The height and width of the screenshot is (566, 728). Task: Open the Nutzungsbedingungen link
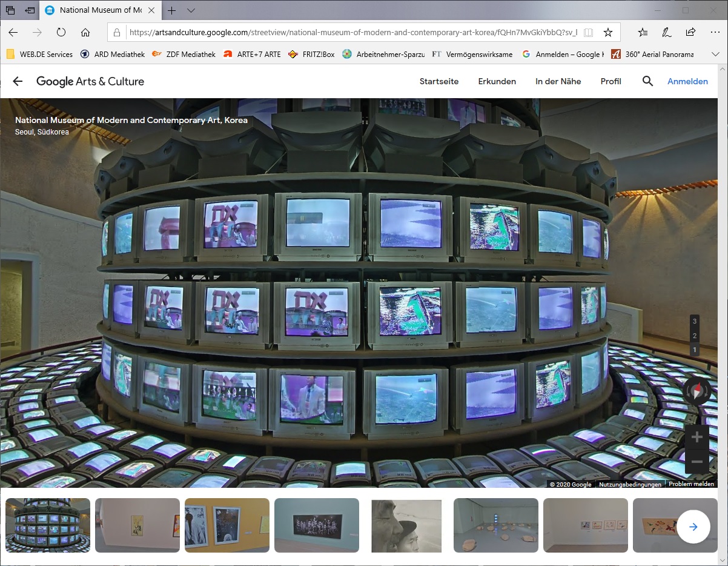pos(630,484)
